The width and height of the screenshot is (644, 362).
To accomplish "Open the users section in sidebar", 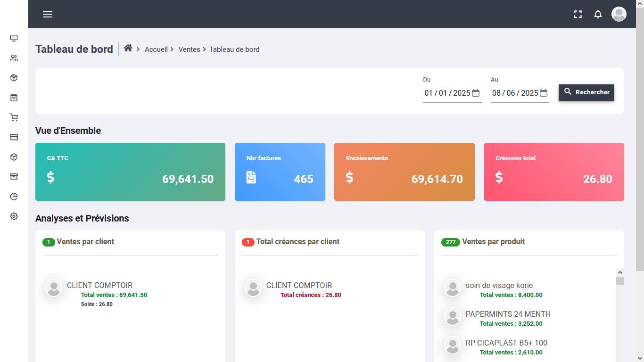I will coord(14,58).
